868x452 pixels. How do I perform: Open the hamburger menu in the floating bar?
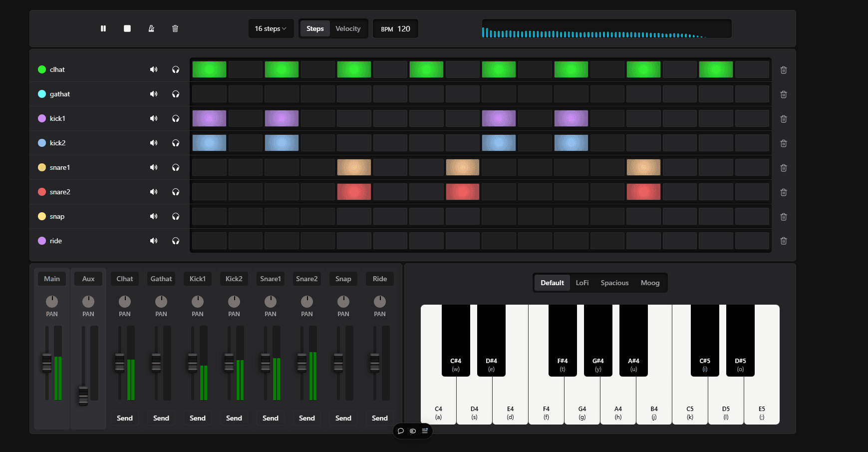(x=425, y=431)
